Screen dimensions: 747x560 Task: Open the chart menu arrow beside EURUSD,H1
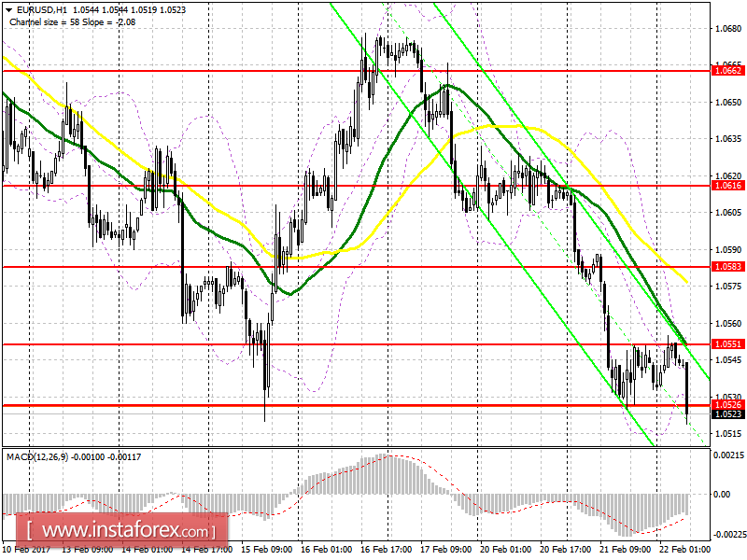click(8, 10)
